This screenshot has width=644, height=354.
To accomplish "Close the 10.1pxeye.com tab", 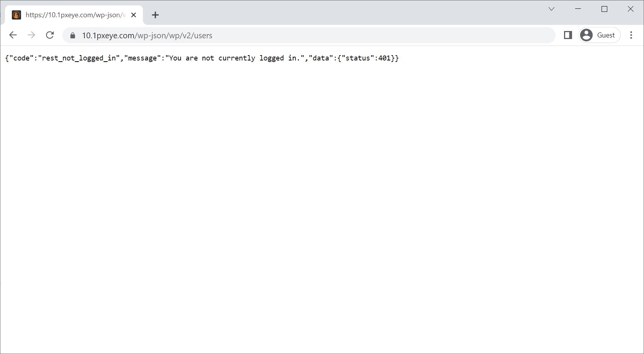I will click(134, 15).
